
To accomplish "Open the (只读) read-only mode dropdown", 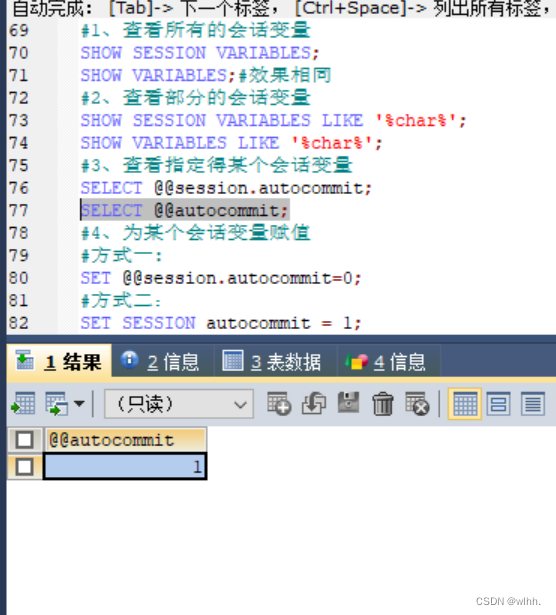I will click(179, 404).
